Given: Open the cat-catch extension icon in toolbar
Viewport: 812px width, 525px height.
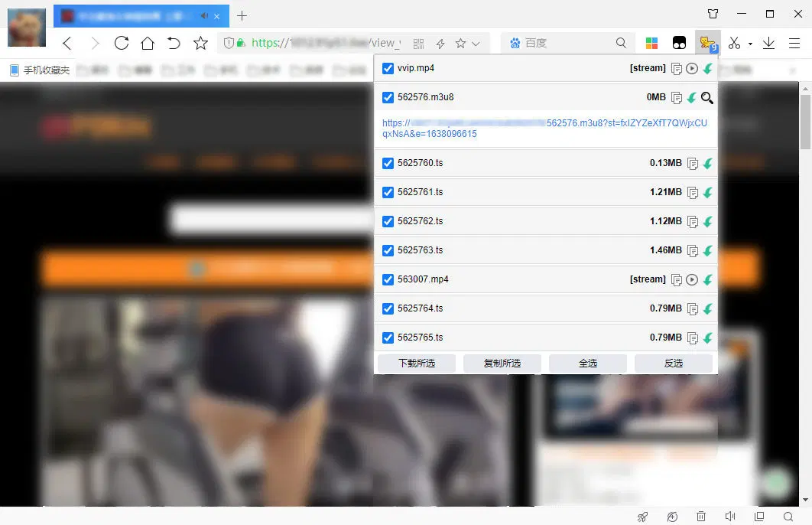Looking at the screenshot, I should coord(707,43).
